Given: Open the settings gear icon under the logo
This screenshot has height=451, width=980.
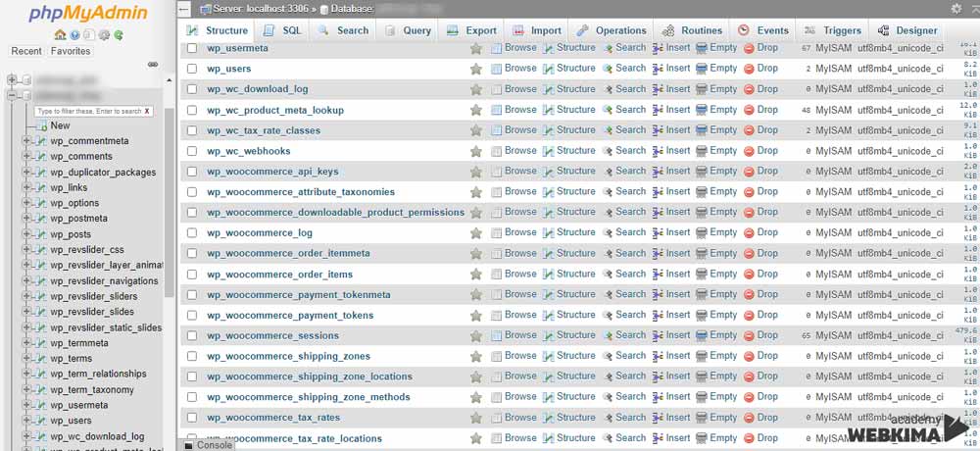Looking at the screenshot, I should [x=104, y=35].
